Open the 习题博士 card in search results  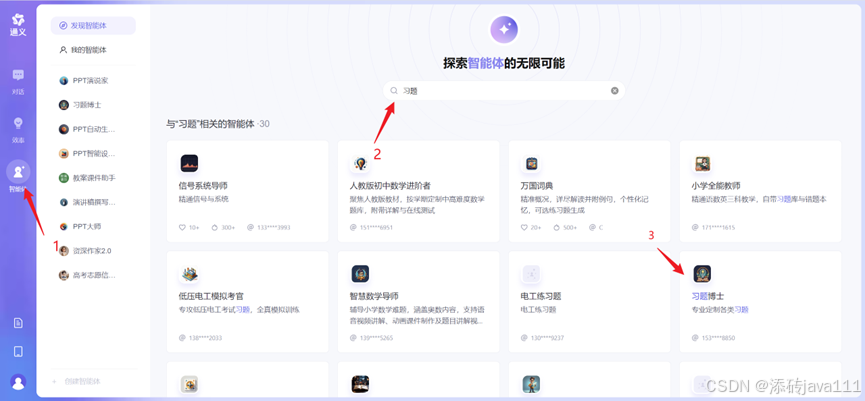[760, 302]
